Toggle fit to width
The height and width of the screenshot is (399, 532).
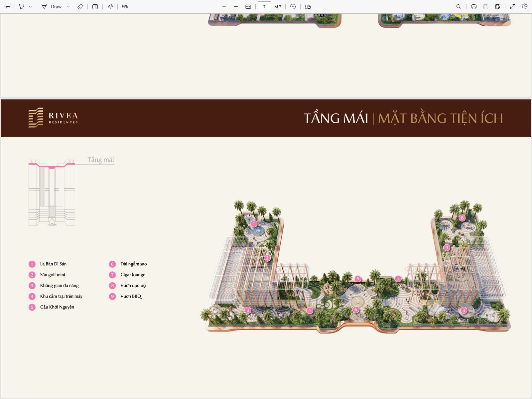[248, 7]
